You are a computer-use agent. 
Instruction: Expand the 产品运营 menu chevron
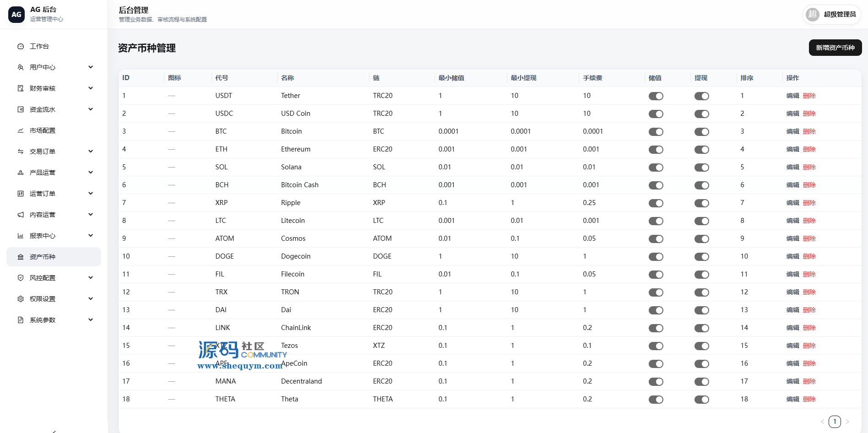pos(91,173)
